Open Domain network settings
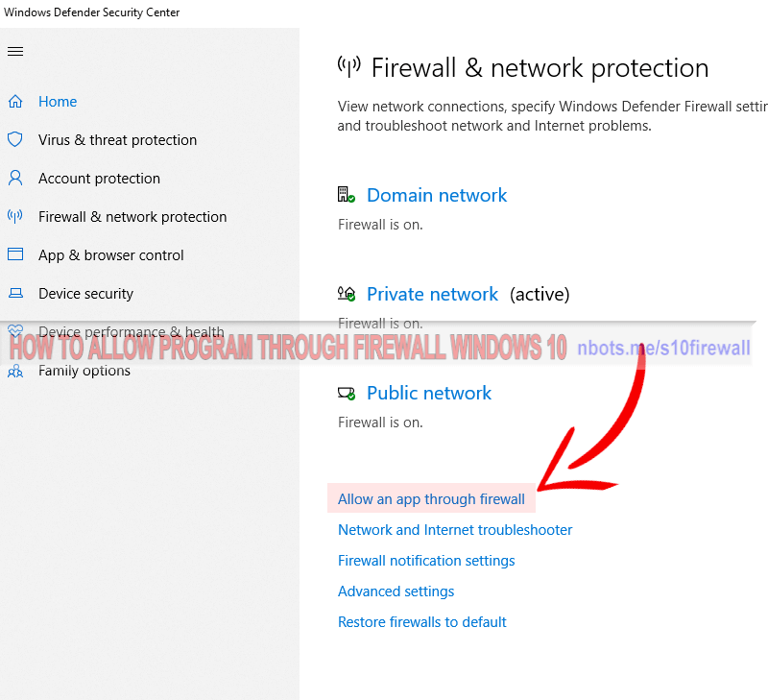The width and height of the screenshot is (768, 700). coord(437,196)
